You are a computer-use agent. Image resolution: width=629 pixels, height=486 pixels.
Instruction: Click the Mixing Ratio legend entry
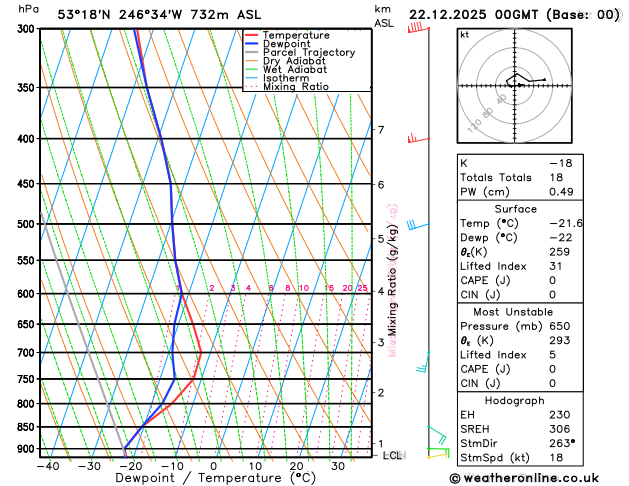coord(286,87)
